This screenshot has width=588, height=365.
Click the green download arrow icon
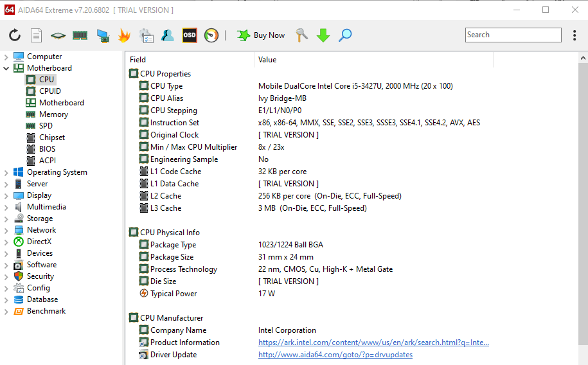click(x=323, y=35)
